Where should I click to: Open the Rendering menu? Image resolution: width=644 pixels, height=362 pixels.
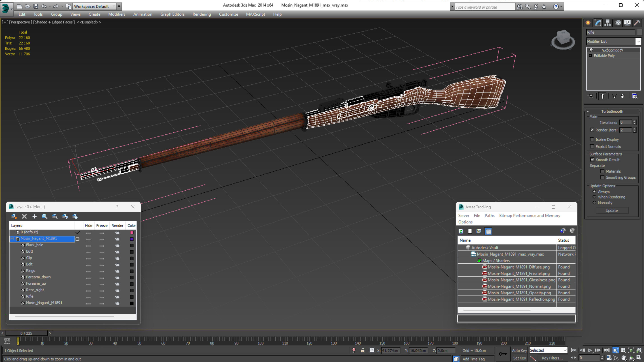point(202,14)
